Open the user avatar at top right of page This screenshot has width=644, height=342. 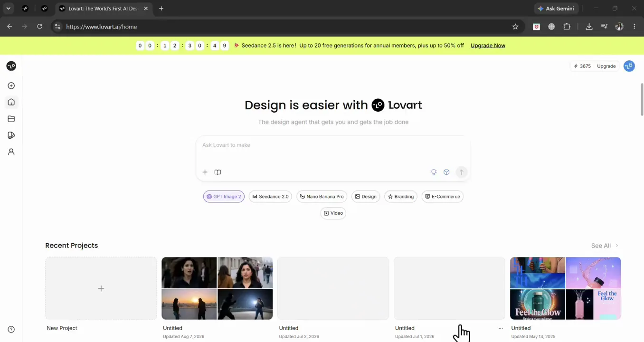(x=629, y=66)
